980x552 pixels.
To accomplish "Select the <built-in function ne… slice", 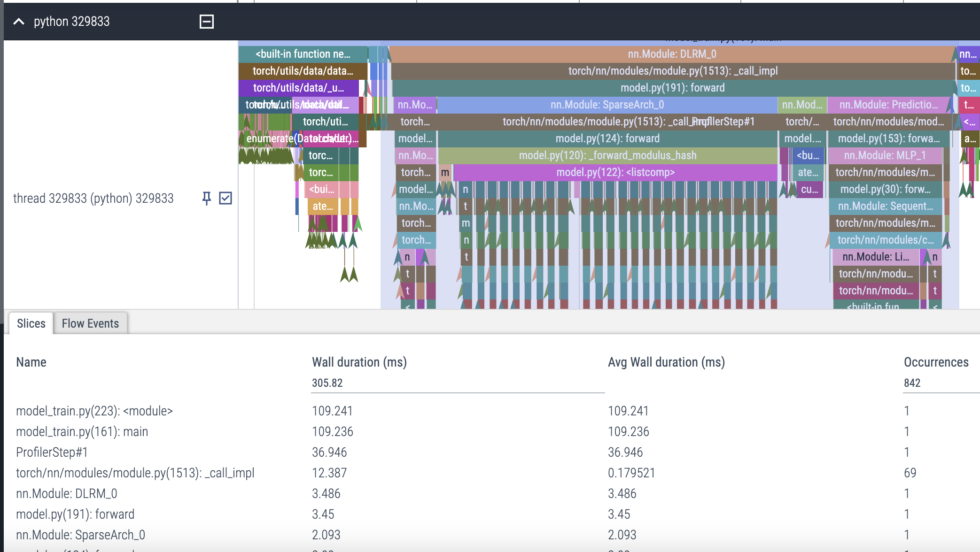I will (x=303, y=54).
